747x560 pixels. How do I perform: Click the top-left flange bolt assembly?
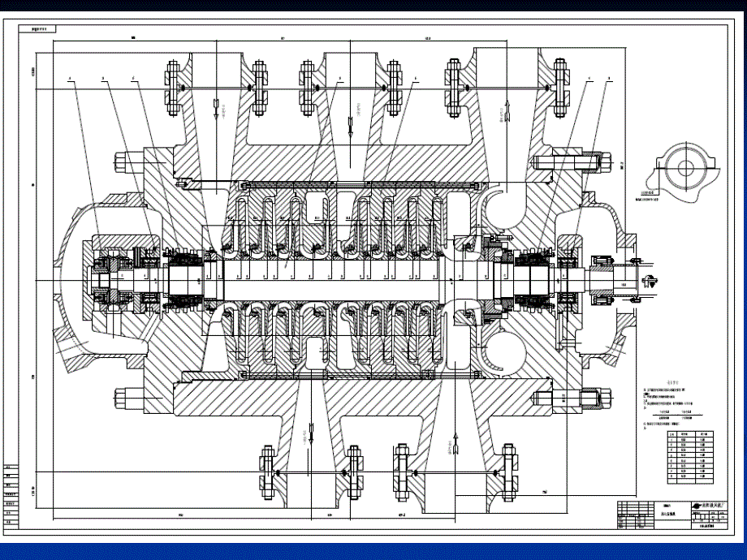click(173, 87)
